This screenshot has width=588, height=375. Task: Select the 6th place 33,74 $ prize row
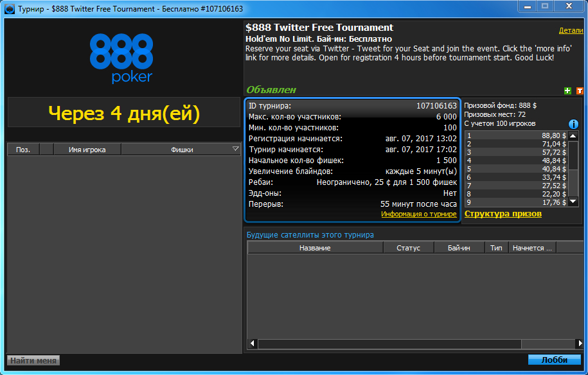[517, 177]
